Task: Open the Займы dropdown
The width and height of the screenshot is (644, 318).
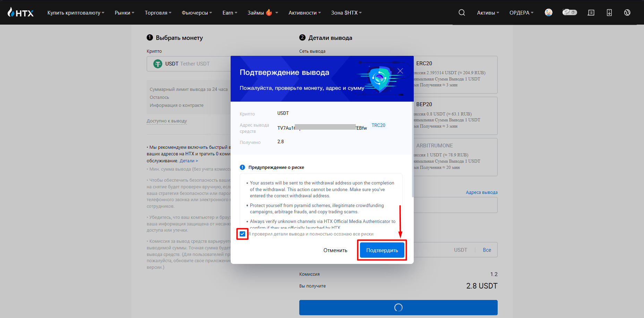Action: point(263,12)
